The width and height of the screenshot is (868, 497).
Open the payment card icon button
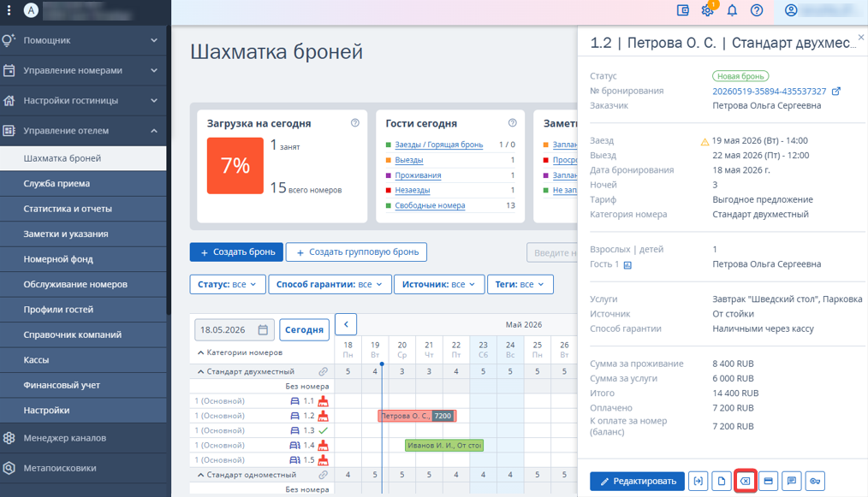coord(769,481)
